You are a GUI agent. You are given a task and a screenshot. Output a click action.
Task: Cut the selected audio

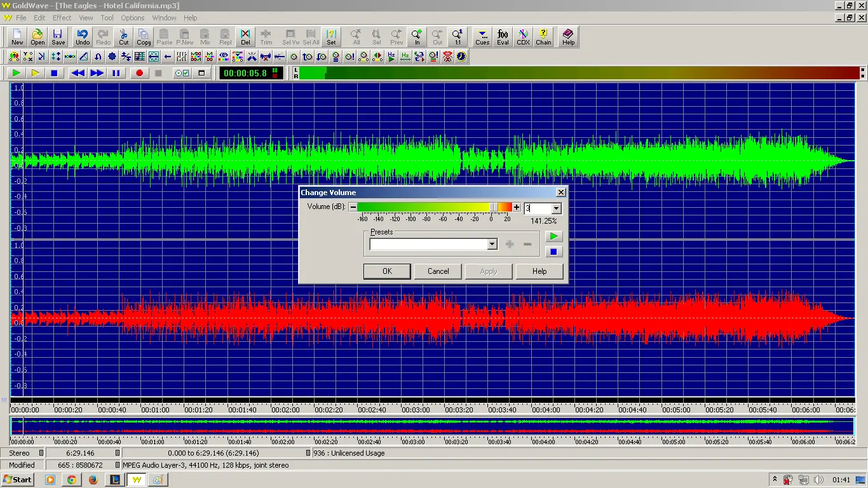[x=123, y=36]
